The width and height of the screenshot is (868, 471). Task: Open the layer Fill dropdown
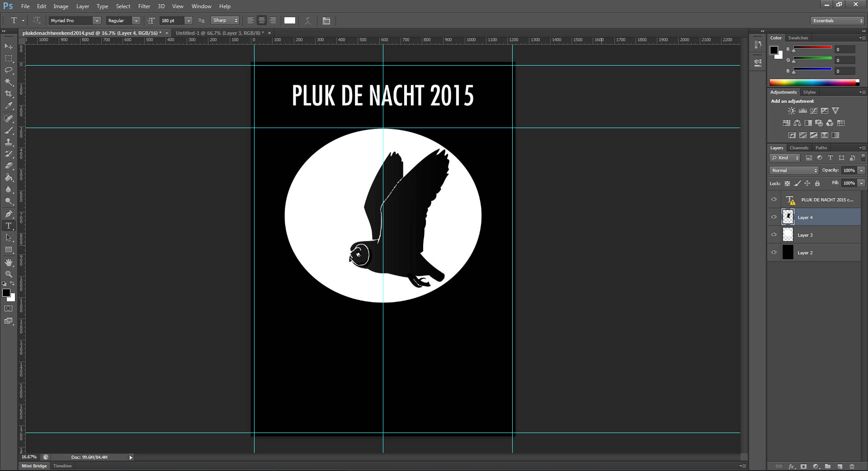tap(861, 183)
